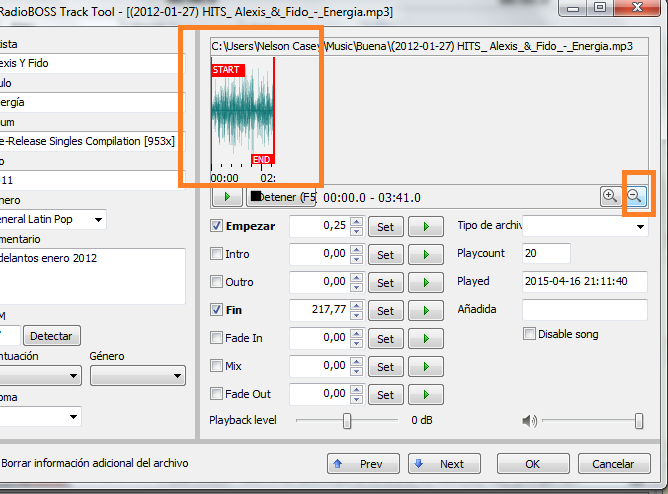Preview playback from the Empezar point
Image resolution: width=668 pixels, height=494 pixels.
tap(427, 227)
